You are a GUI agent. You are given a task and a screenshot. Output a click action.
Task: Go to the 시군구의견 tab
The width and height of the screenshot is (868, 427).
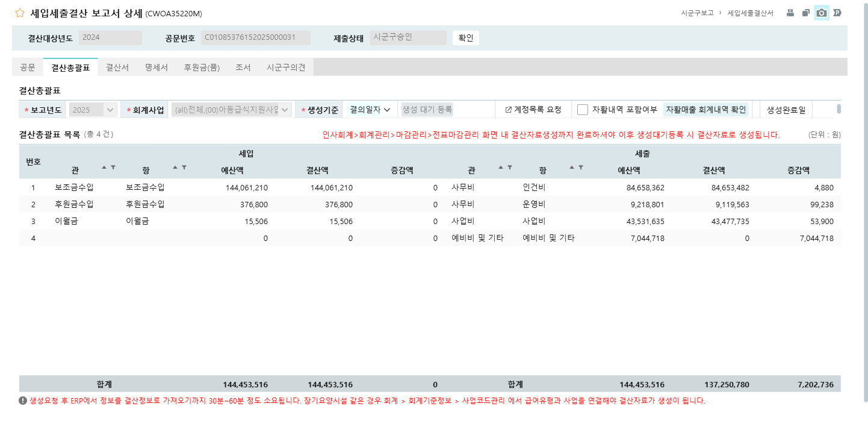pyautogui.click(x=286, y=67)
